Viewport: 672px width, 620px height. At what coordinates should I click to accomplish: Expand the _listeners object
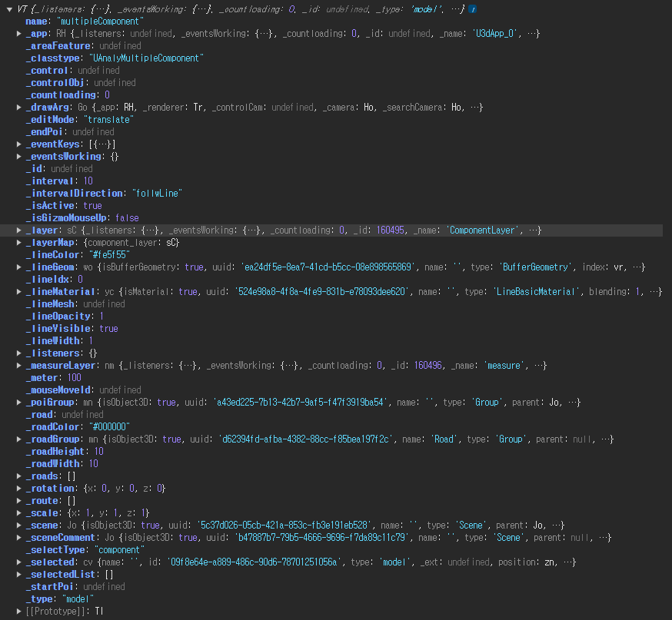[19, 353]
